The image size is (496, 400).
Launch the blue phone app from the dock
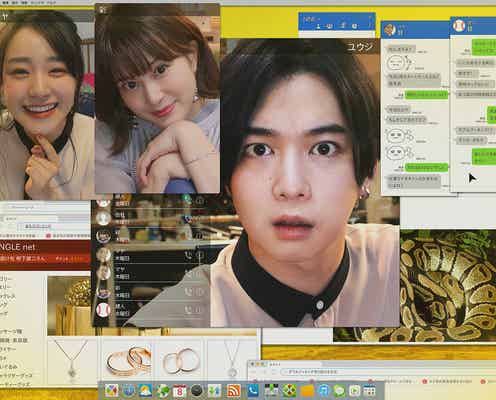[252, 390]
